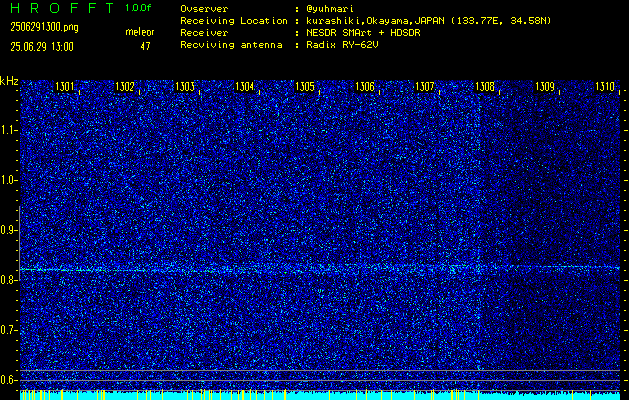The height and width of the screenshot is (400, 629).
Task: Click the observer name @yuhmari
Action: tap(330, 9)
